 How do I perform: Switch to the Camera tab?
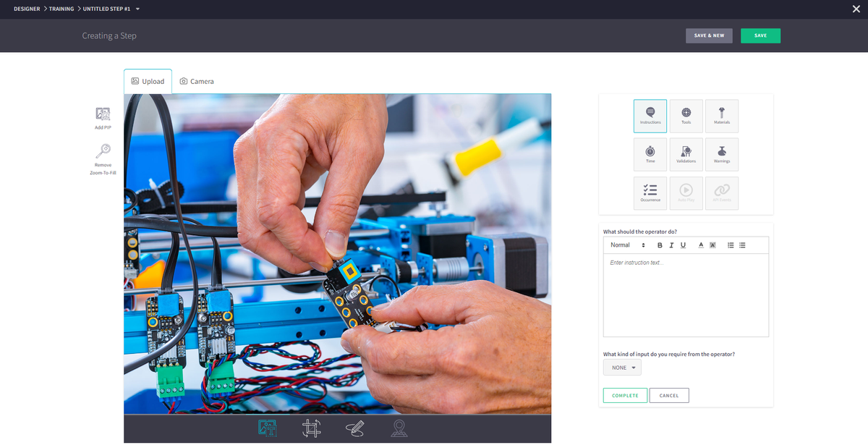[x=196, y=81]
